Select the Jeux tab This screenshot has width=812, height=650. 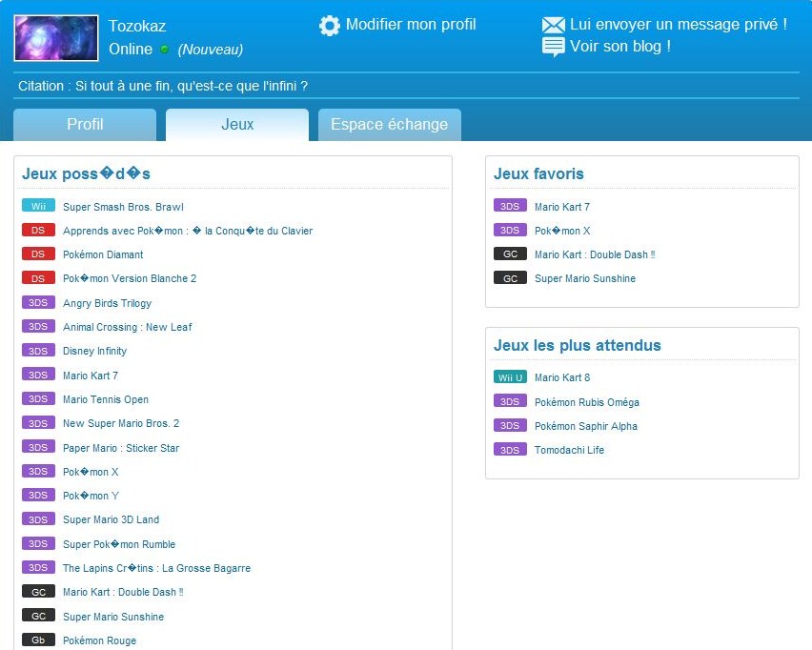[237, 125]
